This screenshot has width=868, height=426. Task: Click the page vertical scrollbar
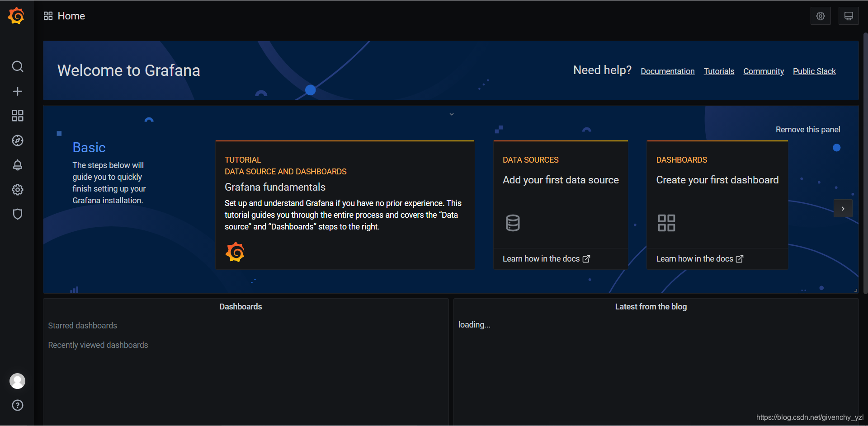coord(865,164)
